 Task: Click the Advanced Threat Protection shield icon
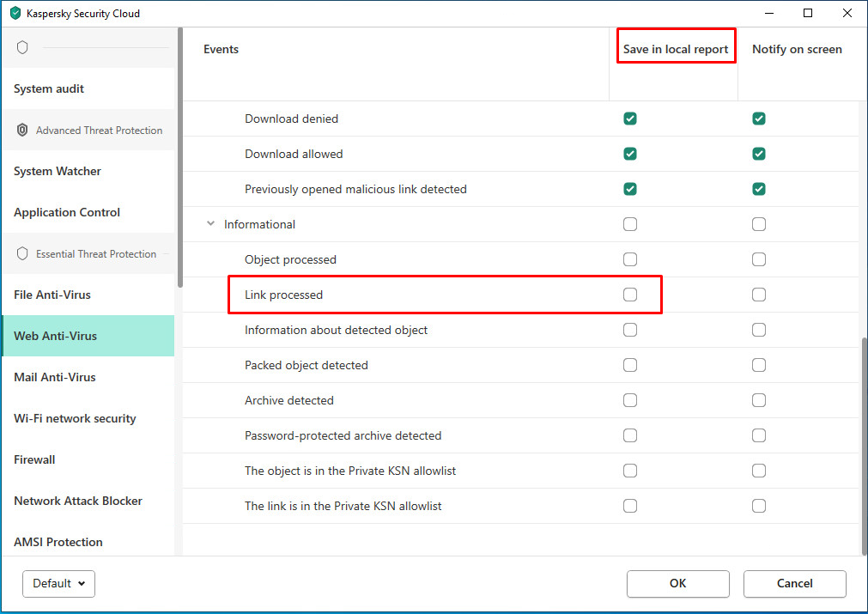tap(22, 130)
